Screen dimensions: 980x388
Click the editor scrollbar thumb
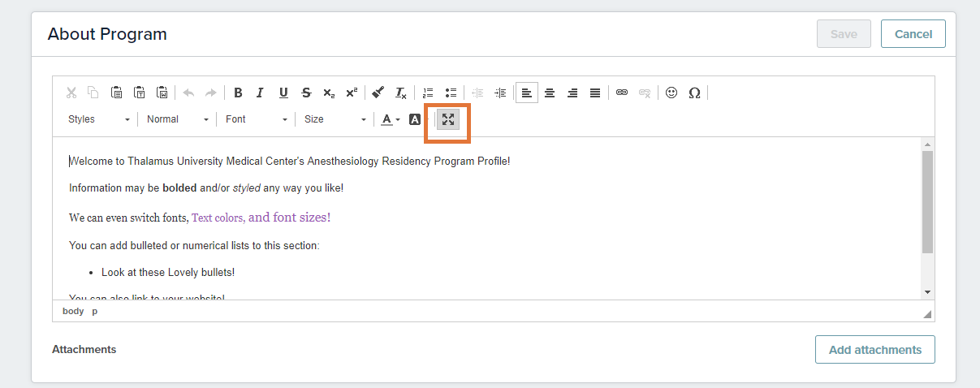[x=928, y=202]
